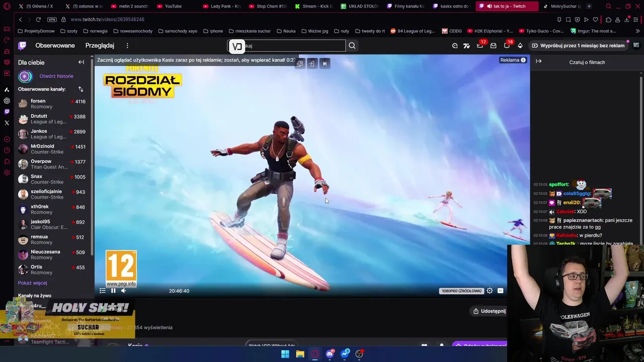Open the norwegia bookmark folder
The height and width of the screenshot is (362, 644).
pyautogui.click(x=95, y=31)
